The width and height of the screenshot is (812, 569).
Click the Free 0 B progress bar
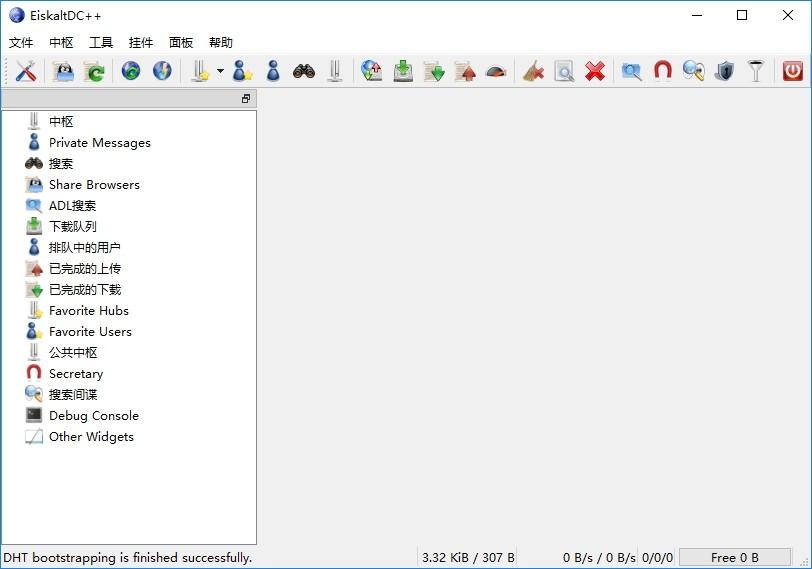pos(735,558)
